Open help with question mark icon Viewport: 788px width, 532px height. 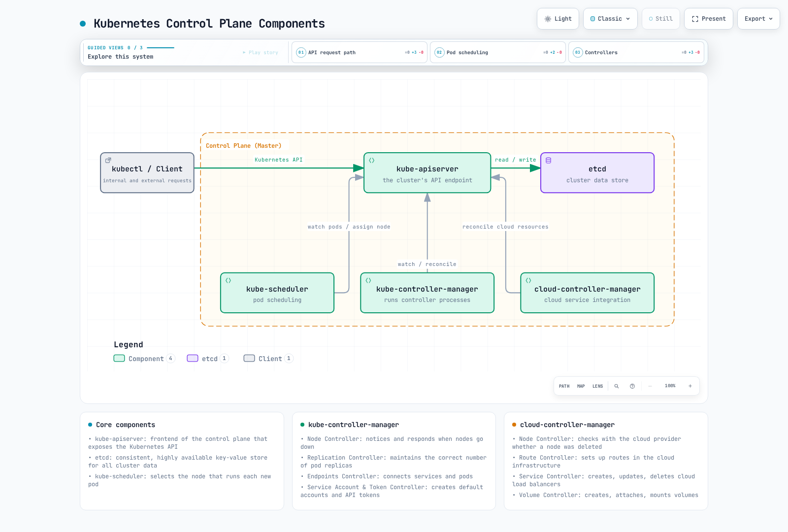click(x=632, y=386)
